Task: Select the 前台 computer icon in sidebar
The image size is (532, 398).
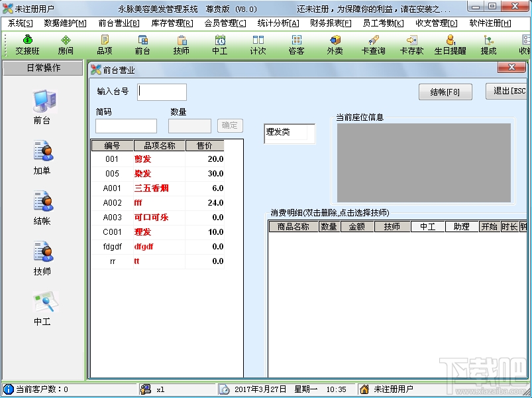Action: (45, 101)
